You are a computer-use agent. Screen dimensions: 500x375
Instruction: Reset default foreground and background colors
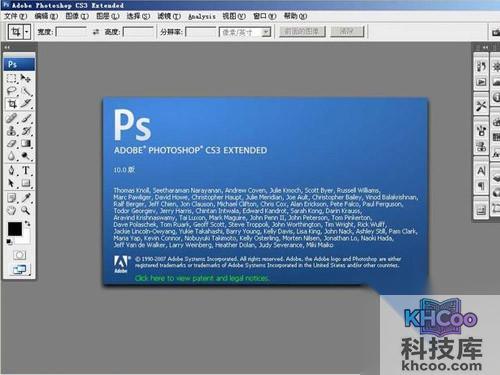(x=9, y=242)
